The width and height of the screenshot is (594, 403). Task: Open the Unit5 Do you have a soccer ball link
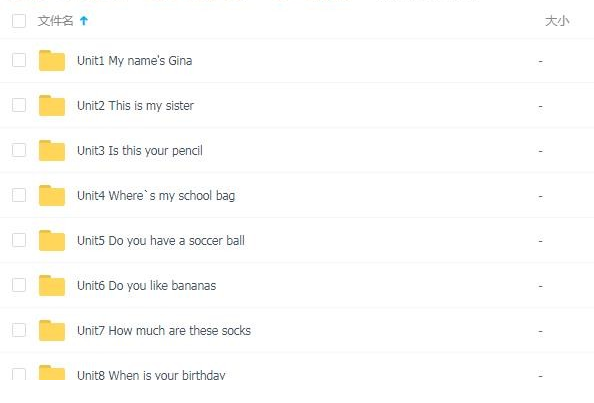point(161,241)
